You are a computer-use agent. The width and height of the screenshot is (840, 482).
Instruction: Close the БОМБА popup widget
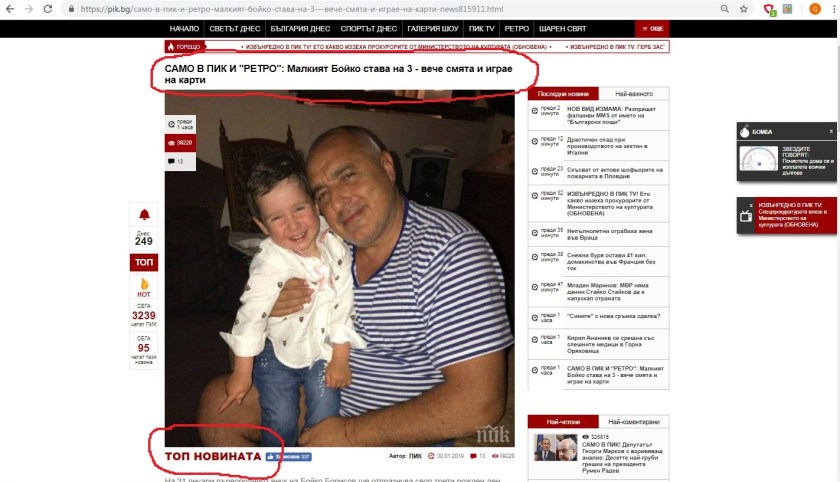[831, 131]
